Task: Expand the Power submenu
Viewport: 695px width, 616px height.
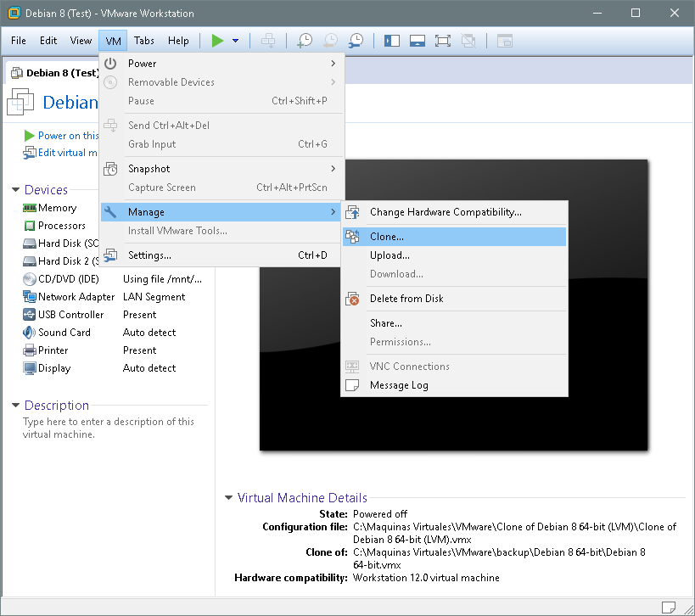Action: click(221, 64)
